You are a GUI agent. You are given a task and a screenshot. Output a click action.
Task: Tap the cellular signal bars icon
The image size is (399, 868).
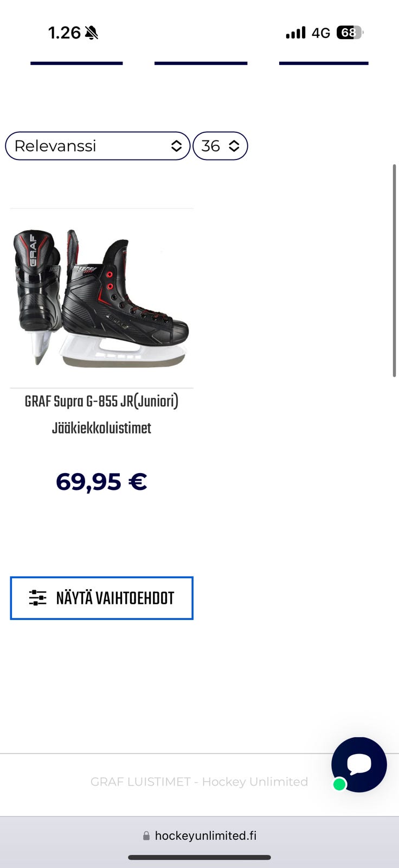295,33
